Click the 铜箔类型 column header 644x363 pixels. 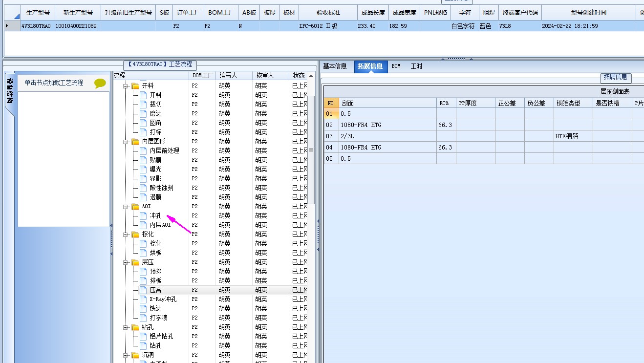click(573, 103)
